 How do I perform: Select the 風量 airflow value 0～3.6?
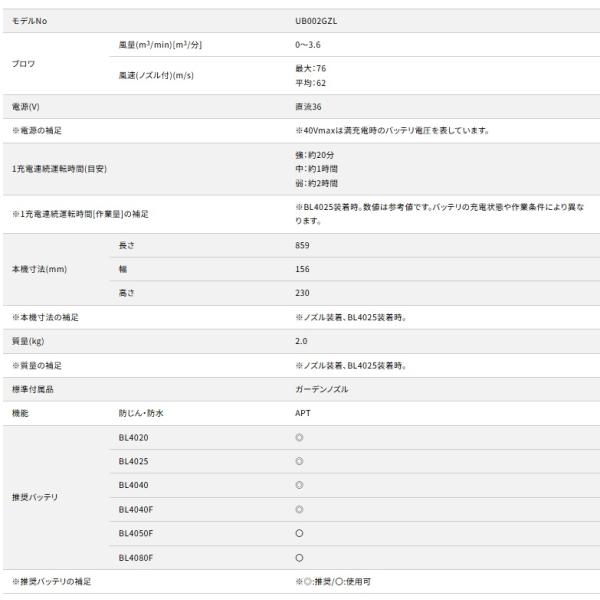click(x=307, y=44)
